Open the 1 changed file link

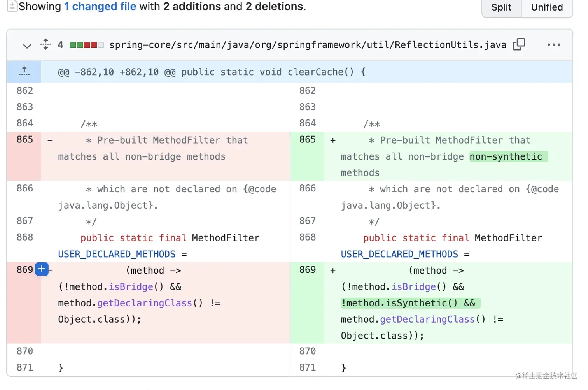[x=100, y=6]
